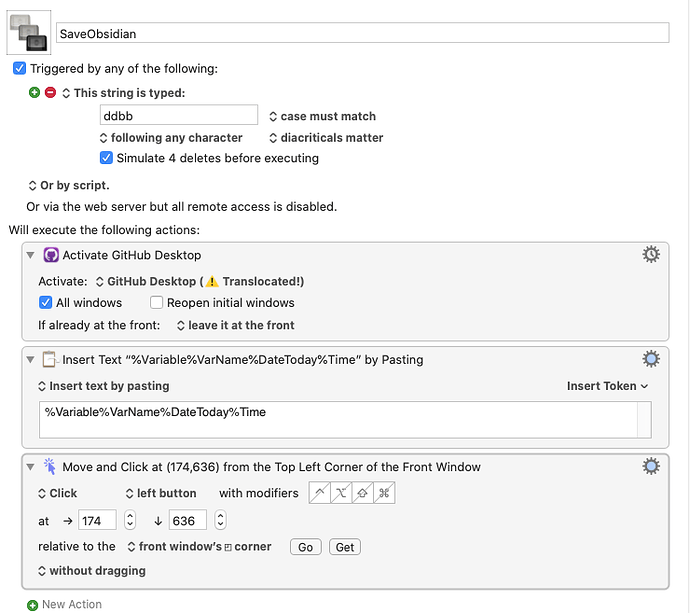Open the without dragging dropdown
690x613 pixels.
[x=92, y=571]
